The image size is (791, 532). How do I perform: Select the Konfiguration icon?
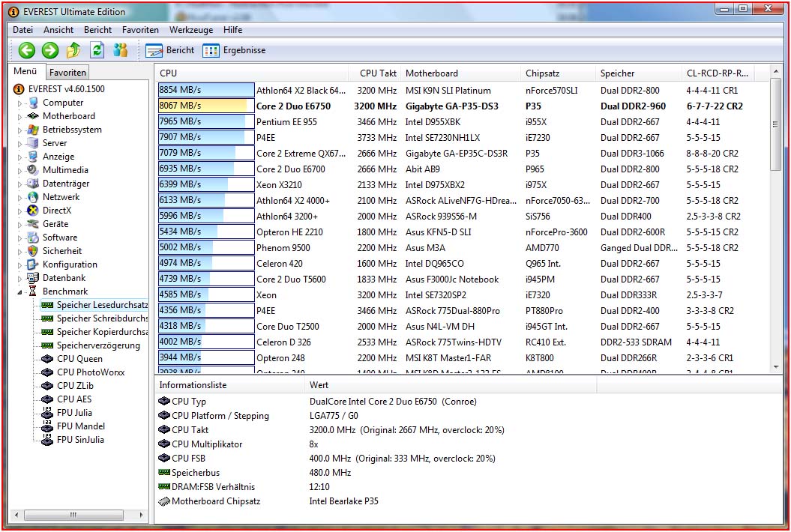click(33, 265)
